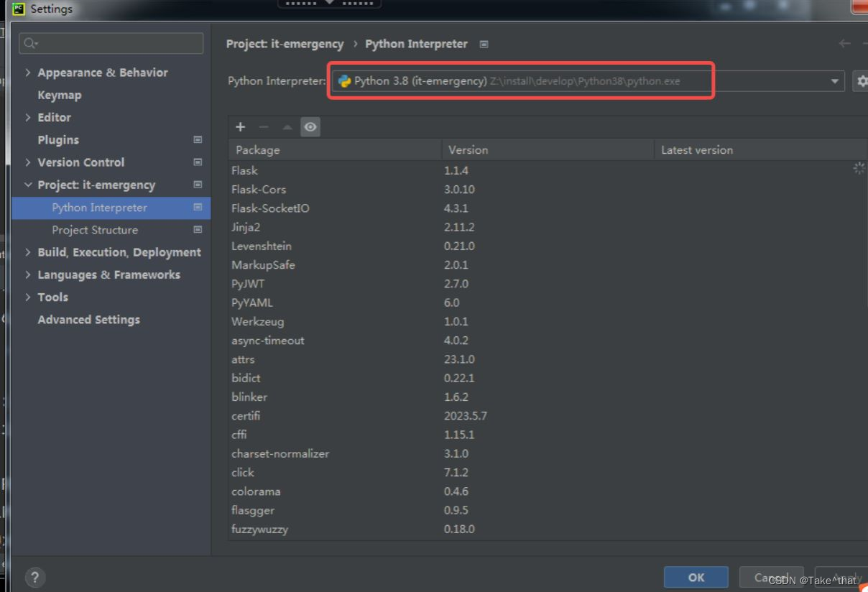Click version 2023.5.7 of certifi

[466, 416]
